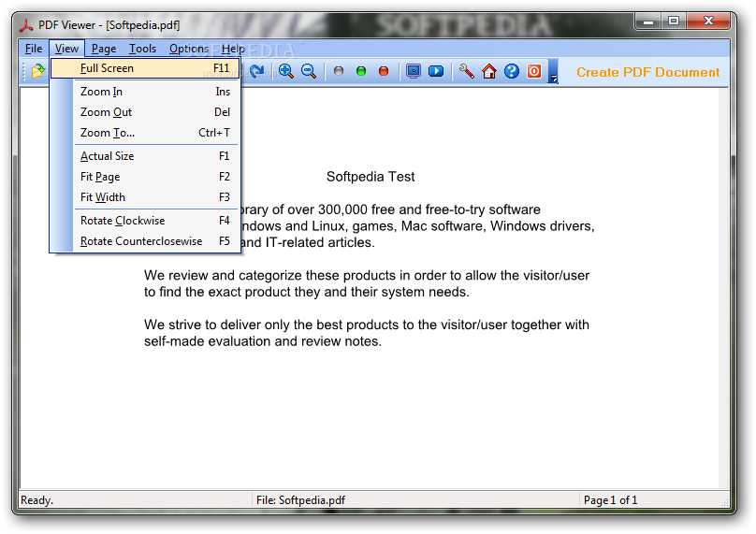Open the Page menu
The width and height of the screenshot is (756, 534).
[104, 49]
